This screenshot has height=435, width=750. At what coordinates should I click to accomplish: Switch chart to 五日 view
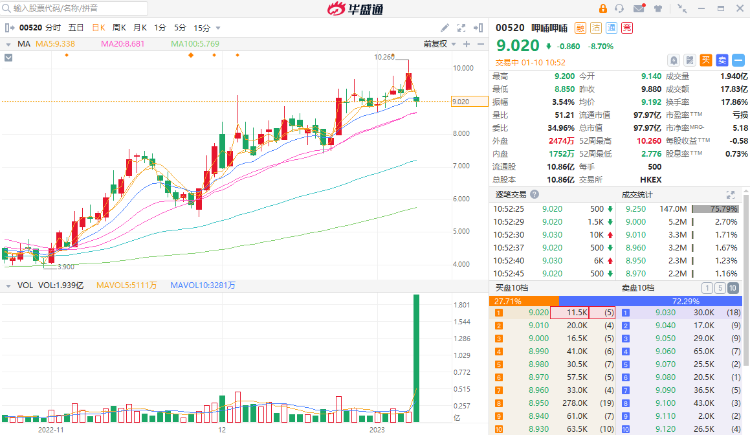click(x=76, y=28)
